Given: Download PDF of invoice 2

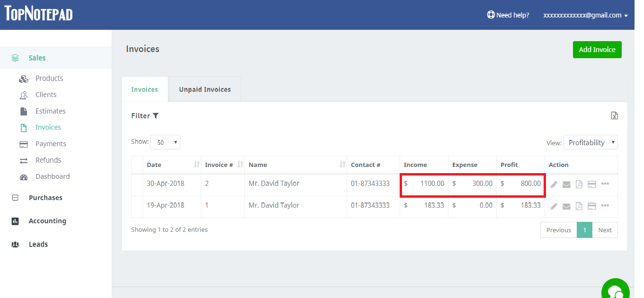Looking at the screenshot, I should 579,184.
